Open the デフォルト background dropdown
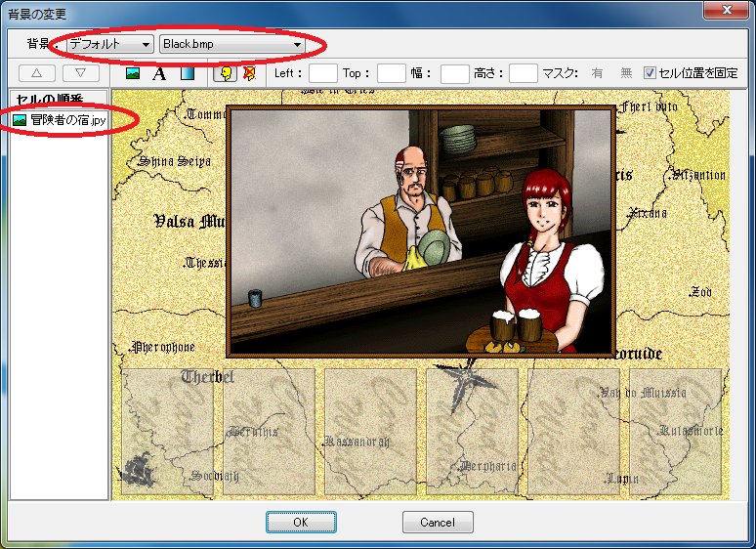 tap(109, 44)
